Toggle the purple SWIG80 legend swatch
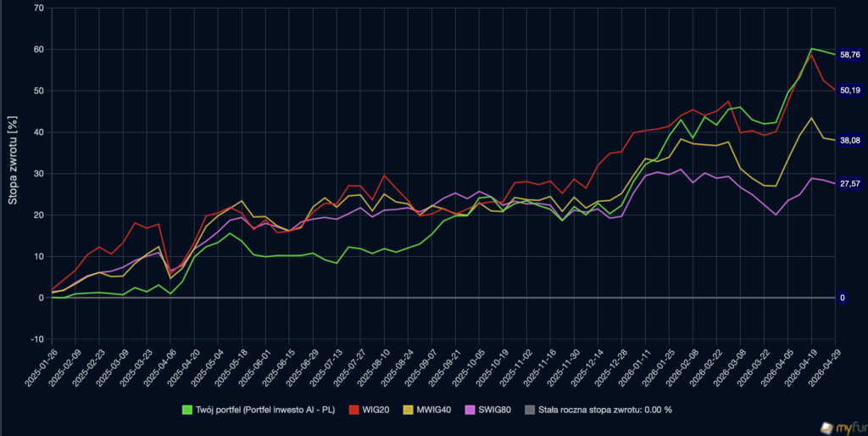The width and height of the screenshot is (868, 436). coord(469,410)
